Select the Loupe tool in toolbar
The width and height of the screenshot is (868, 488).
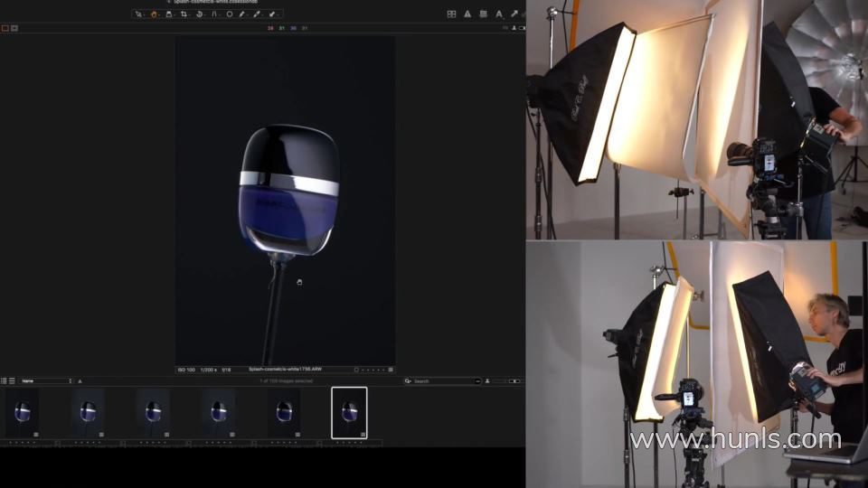pos(168,14)
